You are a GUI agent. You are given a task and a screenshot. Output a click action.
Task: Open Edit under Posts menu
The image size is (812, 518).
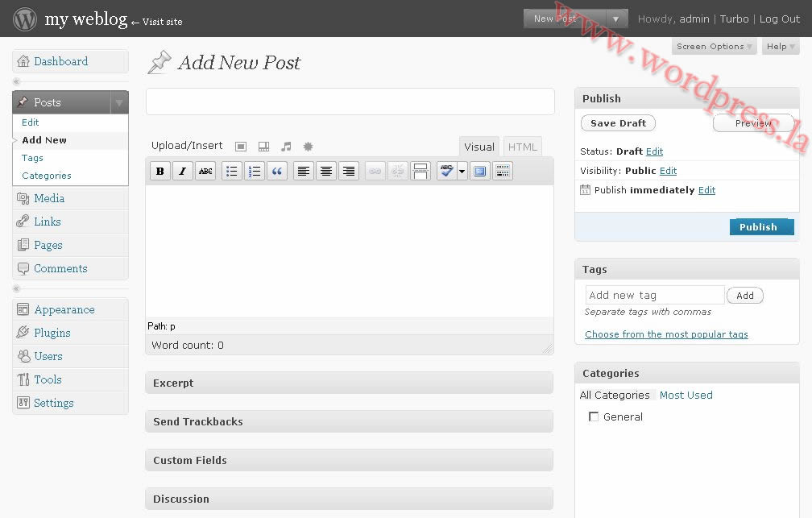click(x=30, y=122)
